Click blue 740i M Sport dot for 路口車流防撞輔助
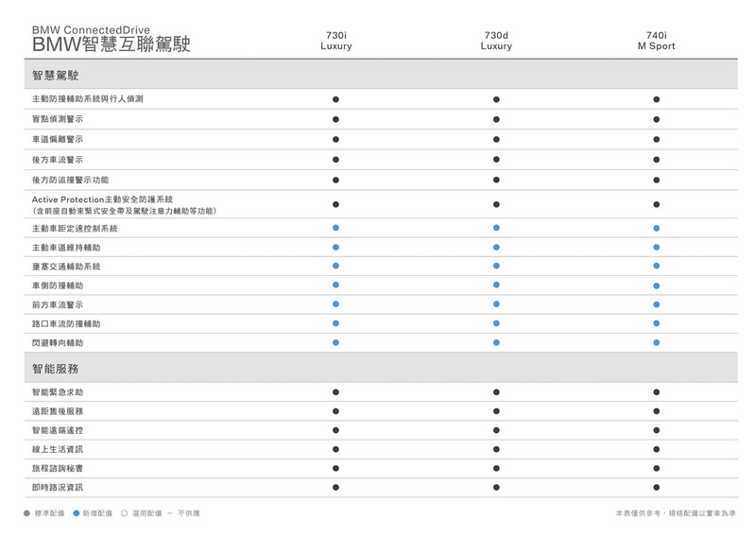The width and height of the screenshot is (756, 536). pyautogui.click(x=656, y=323)
